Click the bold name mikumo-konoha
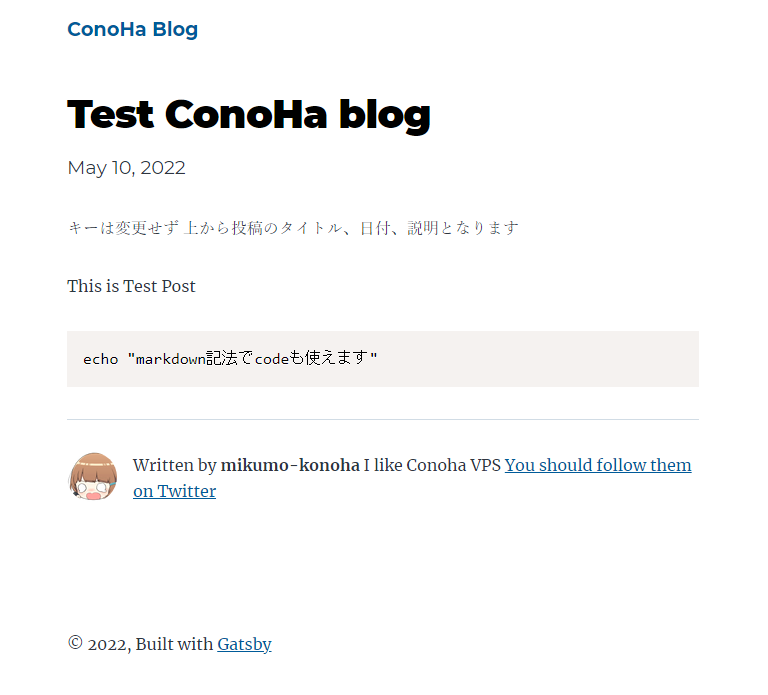Screen dimensions: 768x695 [290, 465]
